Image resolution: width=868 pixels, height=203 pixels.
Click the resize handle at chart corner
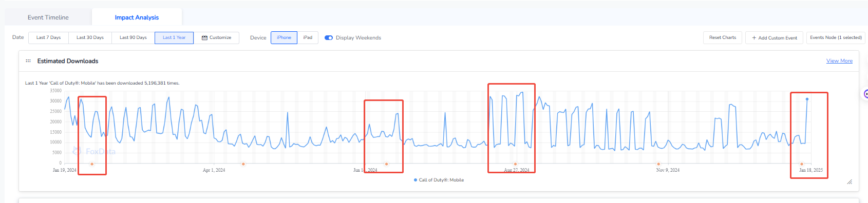tap(850, 182)
